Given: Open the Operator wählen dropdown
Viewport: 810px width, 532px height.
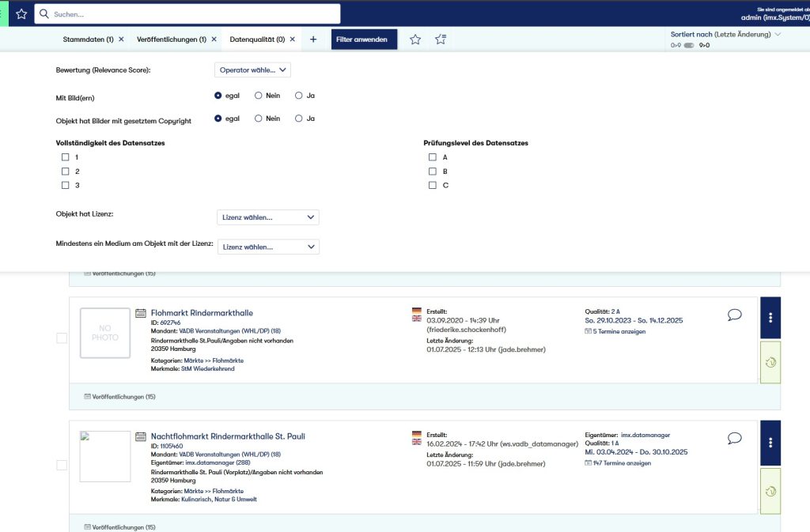Looking at the screenshot, I should [x=252, y=70].
